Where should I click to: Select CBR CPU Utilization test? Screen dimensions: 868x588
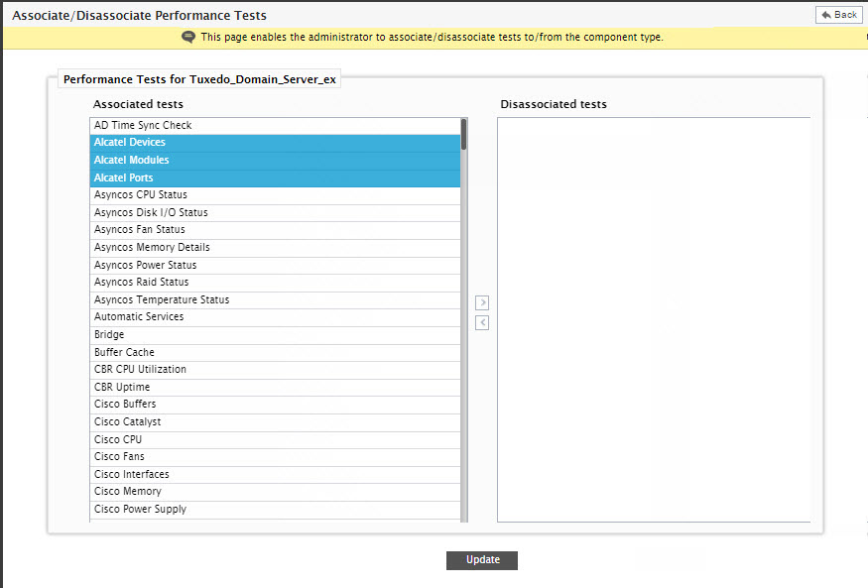tap(275, 370)
